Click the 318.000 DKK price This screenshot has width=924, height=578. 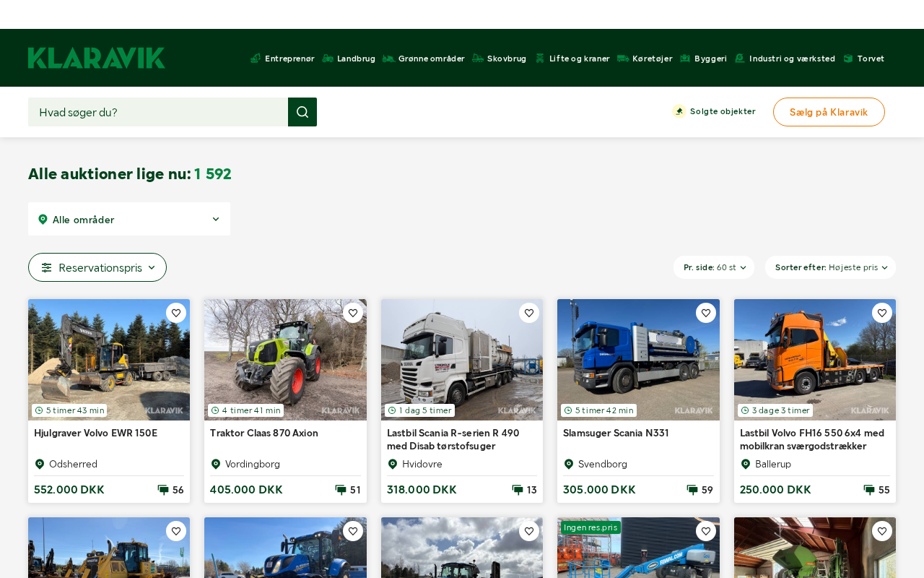[x=422, y=490]
